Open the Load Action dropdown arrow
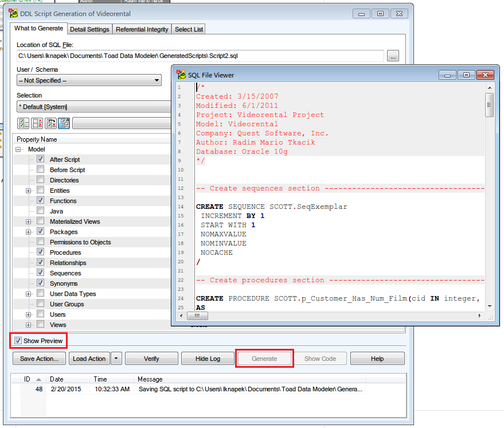The width and height of the screenshot is (504, 428). click(x=116, y=359)
